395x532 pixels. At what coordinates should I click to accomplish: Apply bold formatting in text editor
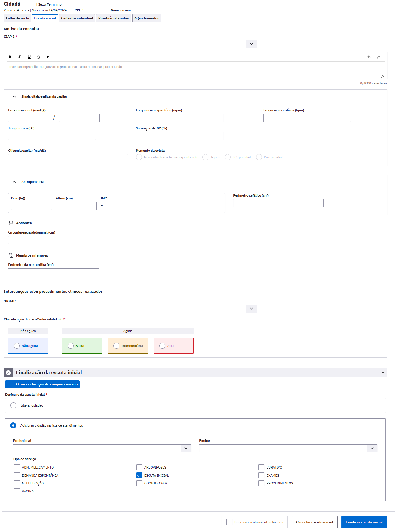(x=10, y=57)
